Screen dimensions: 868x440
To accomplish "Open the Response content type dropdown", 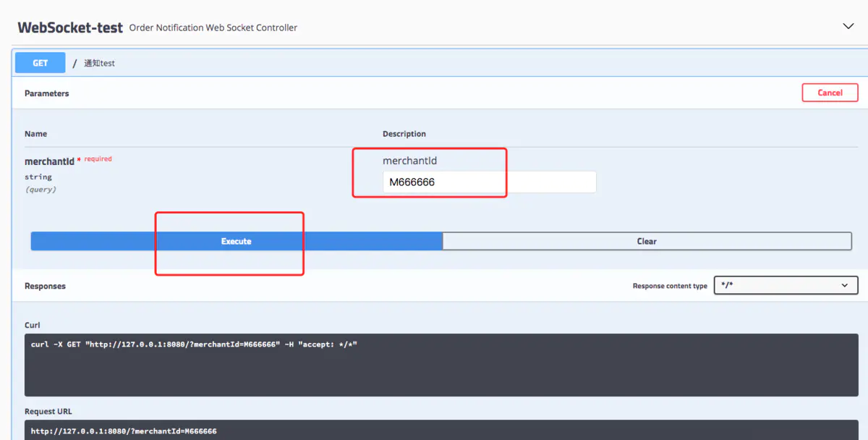I will click(786, 285).
